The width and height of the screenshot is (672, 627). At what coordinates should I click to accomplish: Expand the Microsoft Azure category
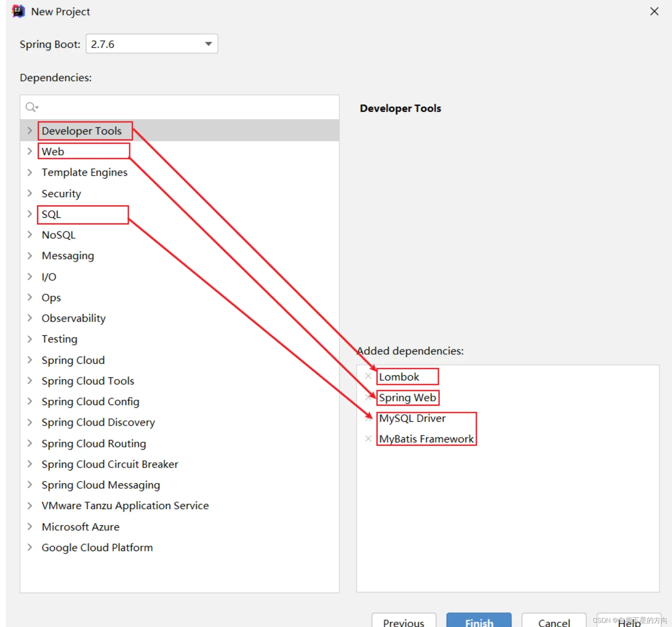[30, 527]
